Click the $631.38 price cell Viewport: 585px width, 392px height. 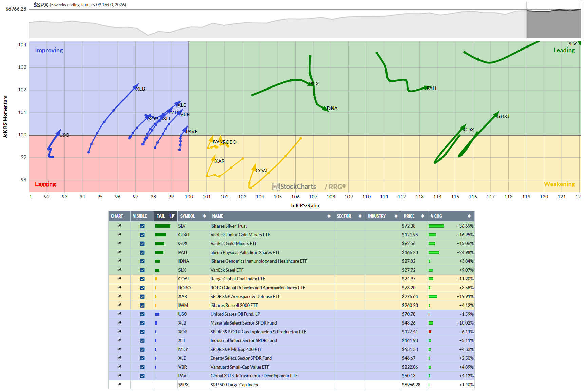[410, 349]
